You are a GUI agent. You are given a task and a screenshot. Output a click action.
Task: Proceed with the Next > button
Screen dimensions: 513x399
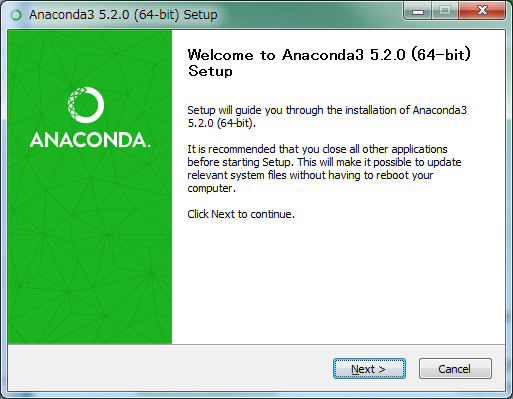click(x=369, y=369)
